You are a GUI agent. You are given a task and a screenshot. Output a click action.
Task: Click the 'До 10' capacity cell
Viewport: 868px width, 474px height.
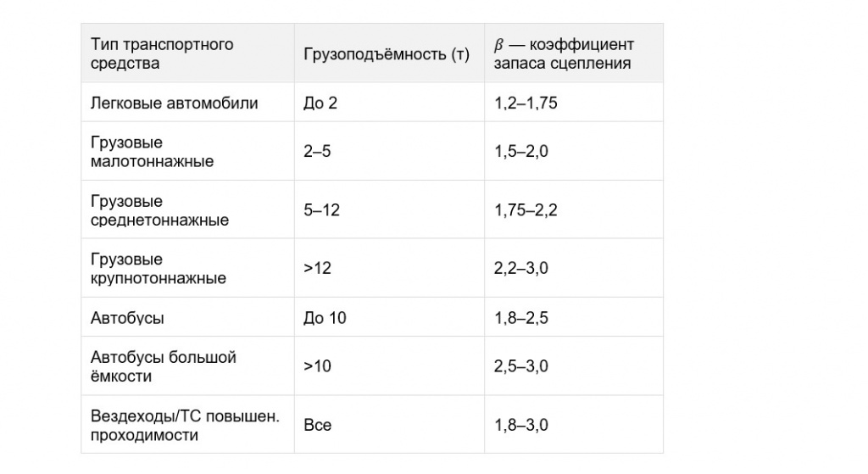tap(389, 317)
